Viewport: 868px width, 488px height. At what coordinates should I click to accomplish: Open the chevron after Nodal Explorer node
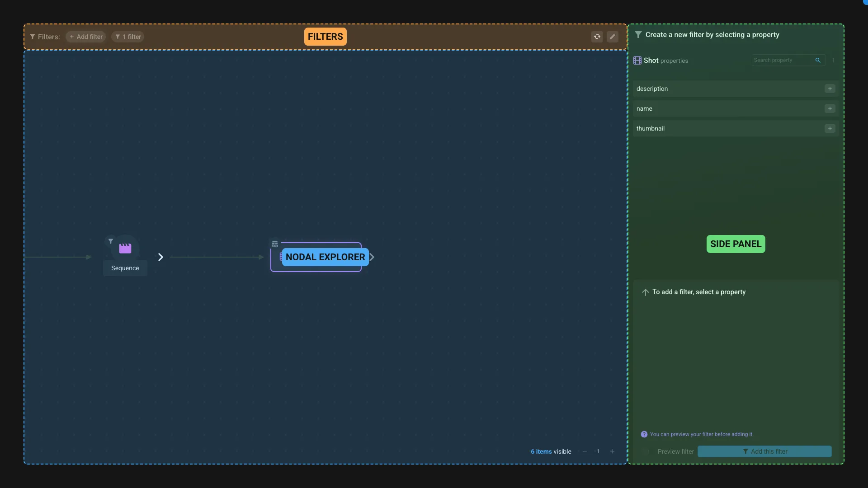[x=372, y=257]
